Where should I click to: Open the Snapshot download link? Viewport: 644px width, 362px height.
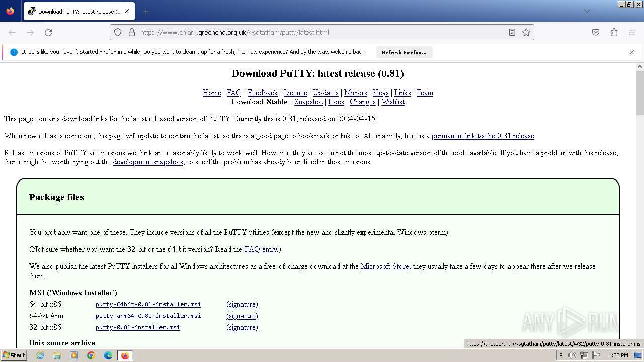308,102
